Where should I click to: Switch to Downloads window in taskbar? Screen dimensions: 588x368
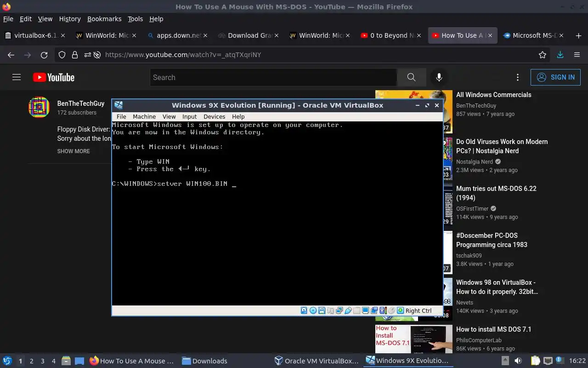click(x=205, y=361)
